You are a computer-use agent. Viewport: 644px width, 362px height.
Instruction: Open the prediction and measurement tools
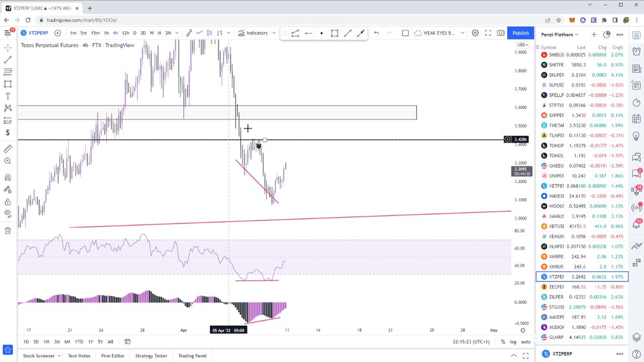click(8, 120)
